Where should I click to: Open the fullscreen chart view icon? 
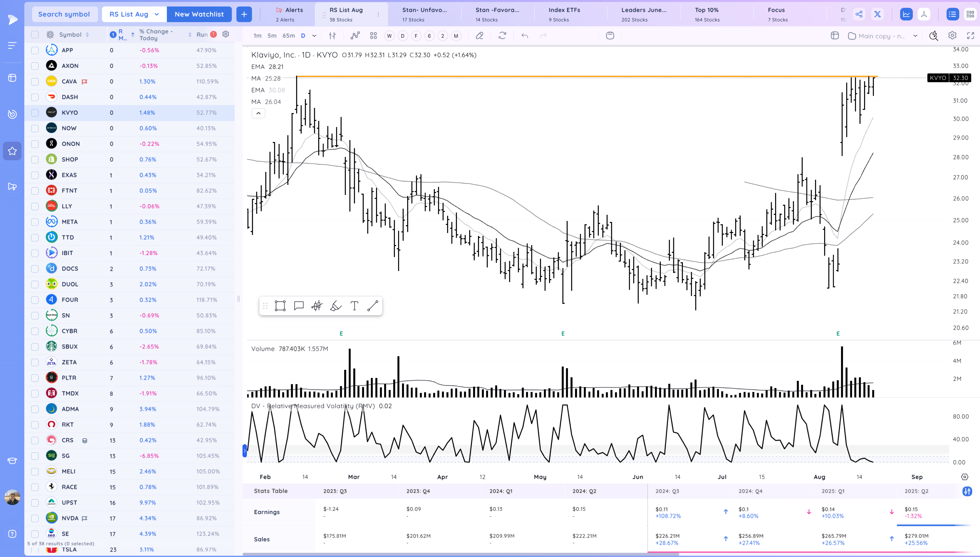coord(971,35)
